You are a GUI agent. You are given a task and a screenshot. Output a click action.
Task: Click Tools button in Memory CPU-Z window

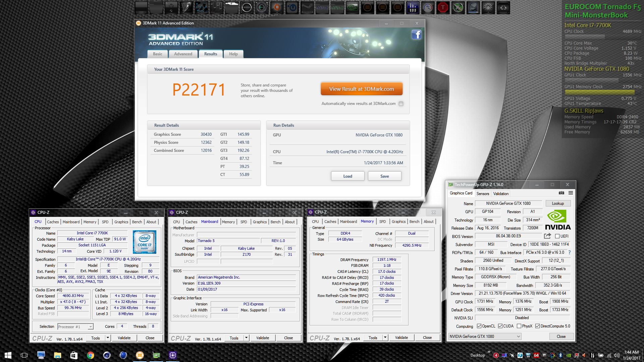(x=373, y=338)
